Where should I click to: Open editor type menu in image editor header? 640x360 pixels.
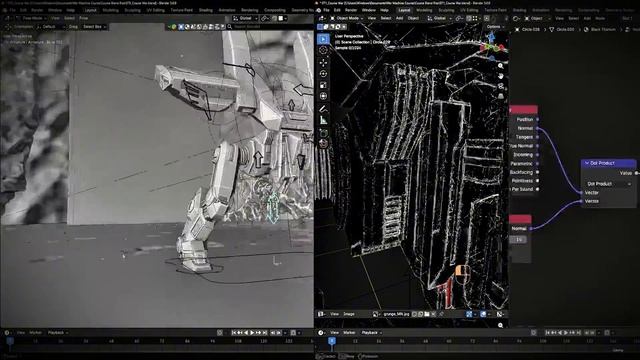tap(321, 314)
